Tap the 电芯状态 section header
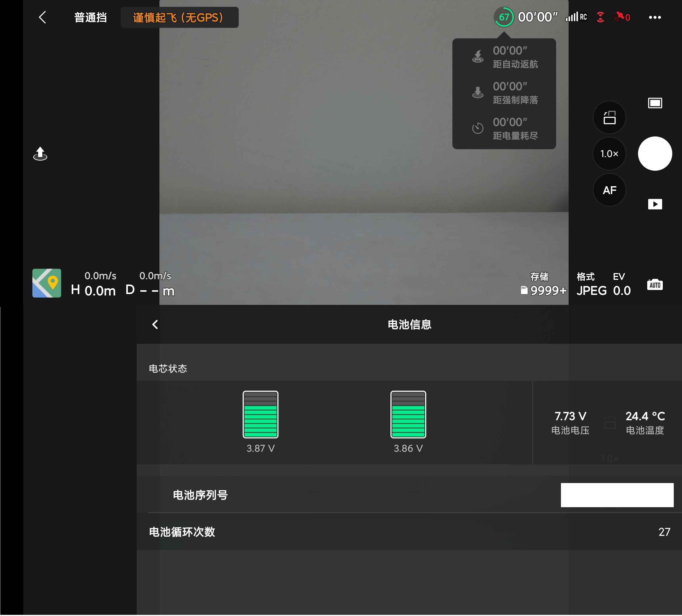 [168, 369]
